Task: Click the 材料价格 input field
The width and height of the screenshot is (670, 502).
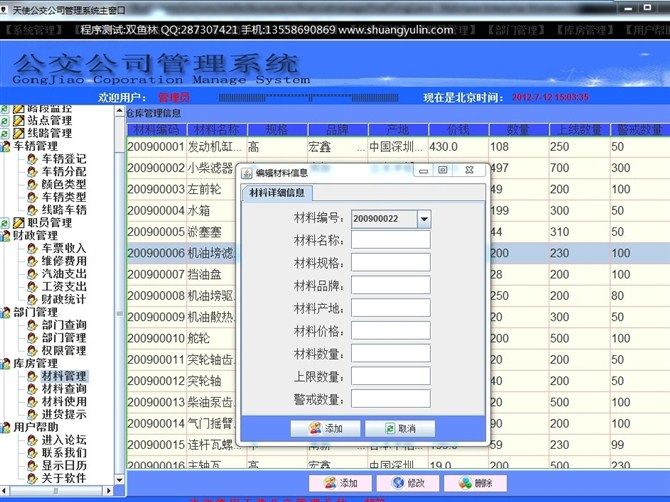Action: tap(391, 330)
